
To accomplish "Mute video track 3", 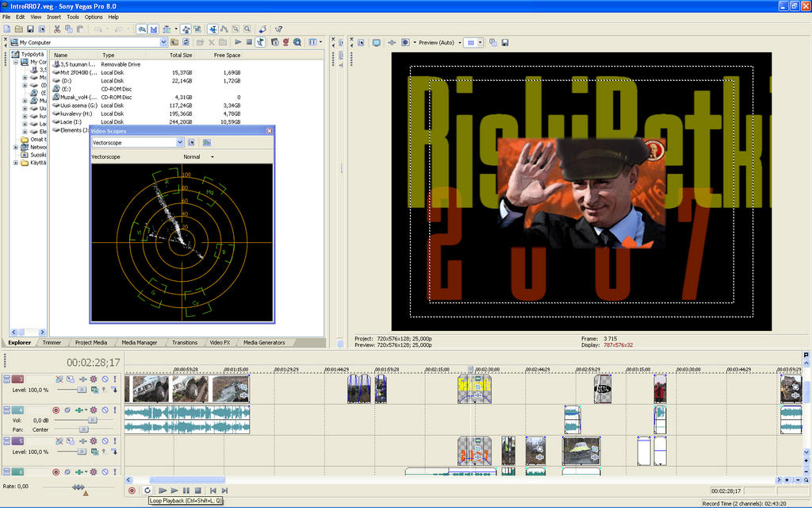I will point(105,379).
